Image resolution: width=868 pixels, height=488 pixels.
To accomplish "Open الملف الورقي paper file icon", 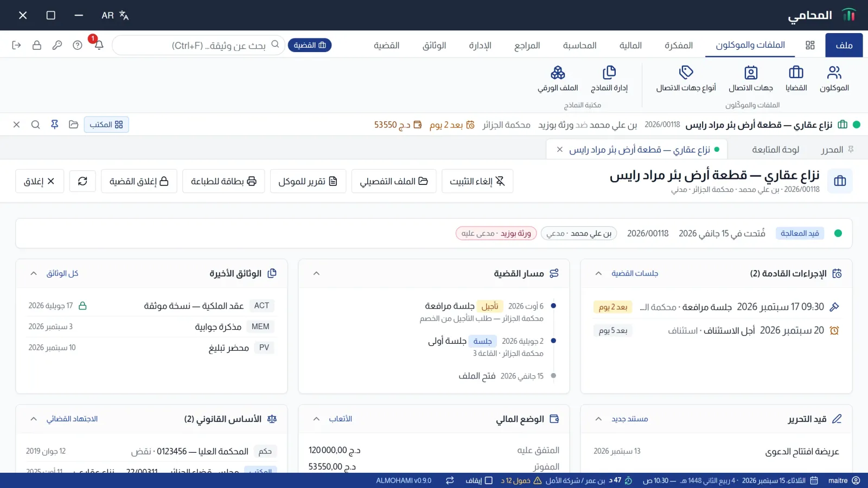I will pyautogui.click(x=558, y=79).
